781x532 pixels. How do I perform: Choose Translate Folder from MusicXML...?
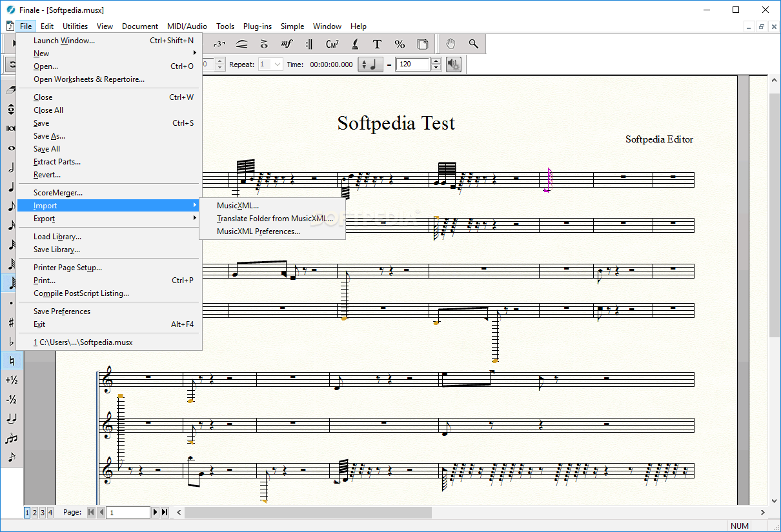coord(272,219)
